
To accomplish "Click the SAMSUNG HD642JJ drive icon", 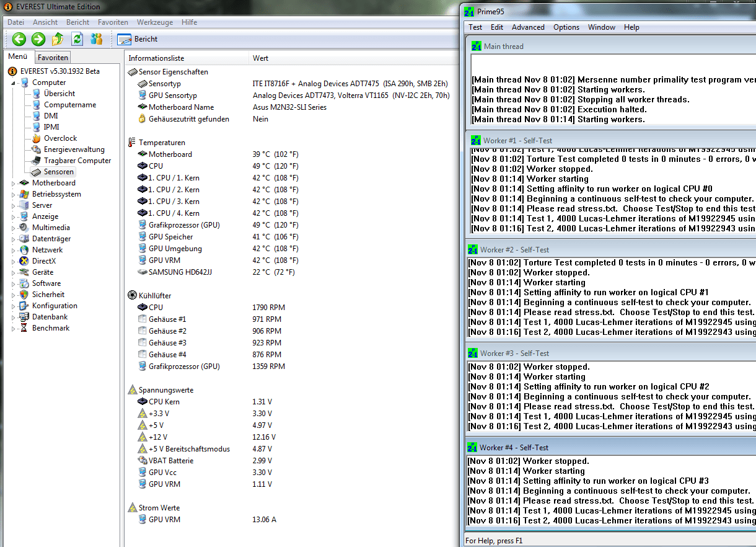I will pos(143,272).
